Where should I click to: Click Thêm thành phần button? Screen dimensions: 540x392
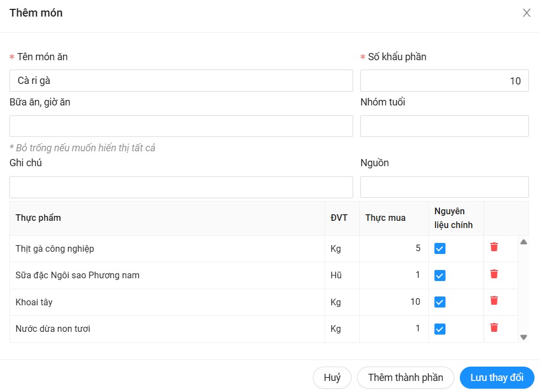(x=405, y=378)
